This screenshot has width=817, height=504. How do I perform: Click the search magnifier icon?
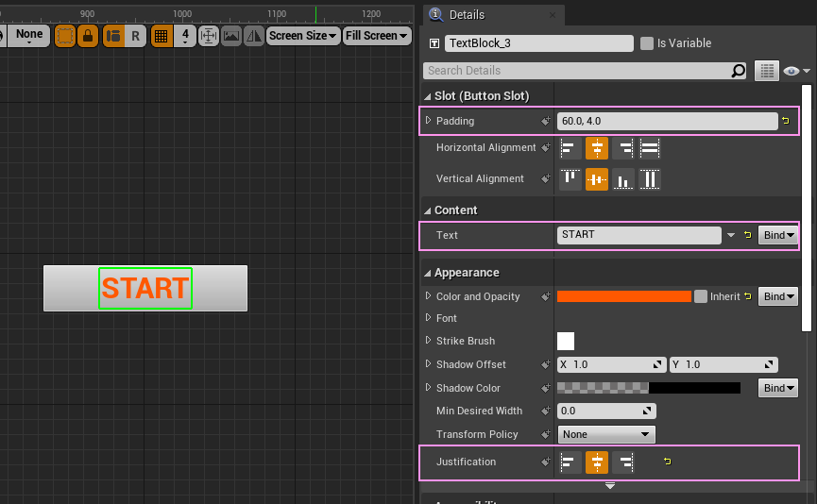pos(739,70)
